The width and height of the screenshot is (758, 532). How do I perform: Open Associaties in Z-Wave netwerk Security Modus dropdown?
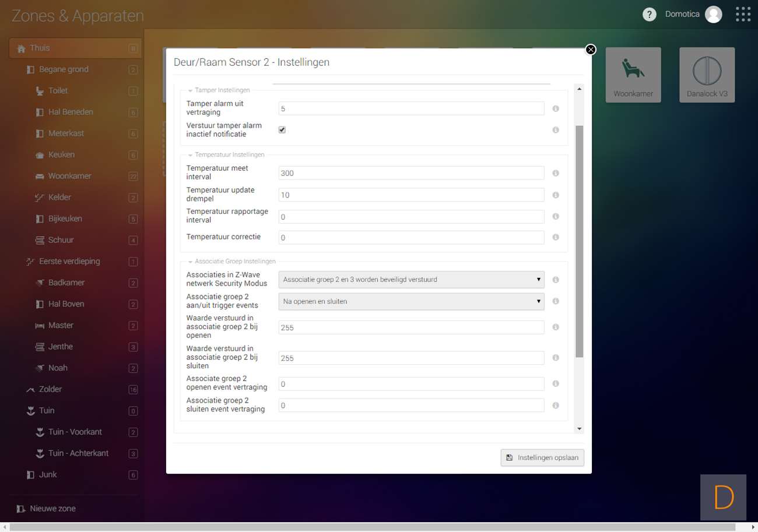click(411, 280)
